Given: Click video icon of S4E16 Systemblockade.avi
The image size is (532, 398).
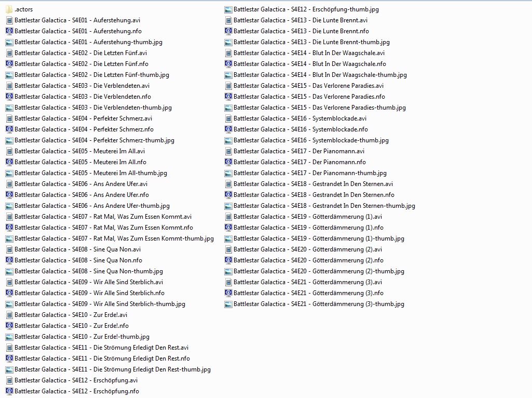Looking at the screenshot, I should click(x=228, y=118).
